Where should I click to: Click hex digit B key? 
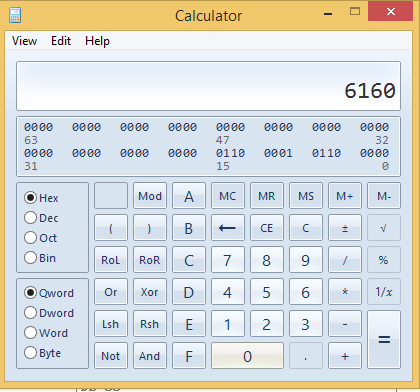pyautogui.click(x=189, y=228)
